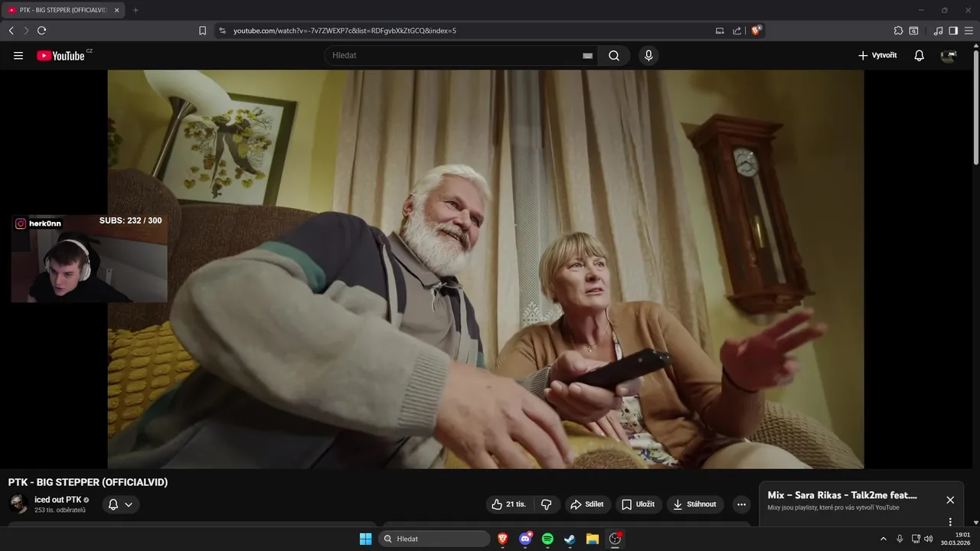Open the account avatar menu

(x=949, y=56)
